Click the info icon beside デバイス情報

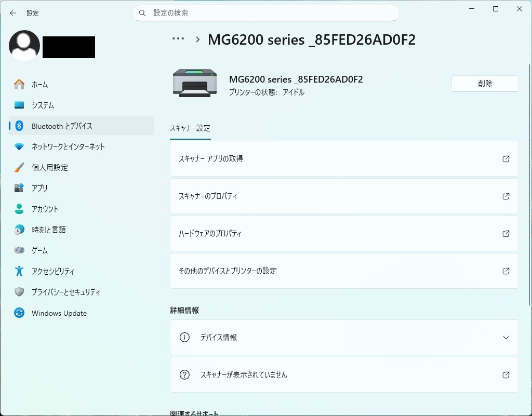point(184,338)
